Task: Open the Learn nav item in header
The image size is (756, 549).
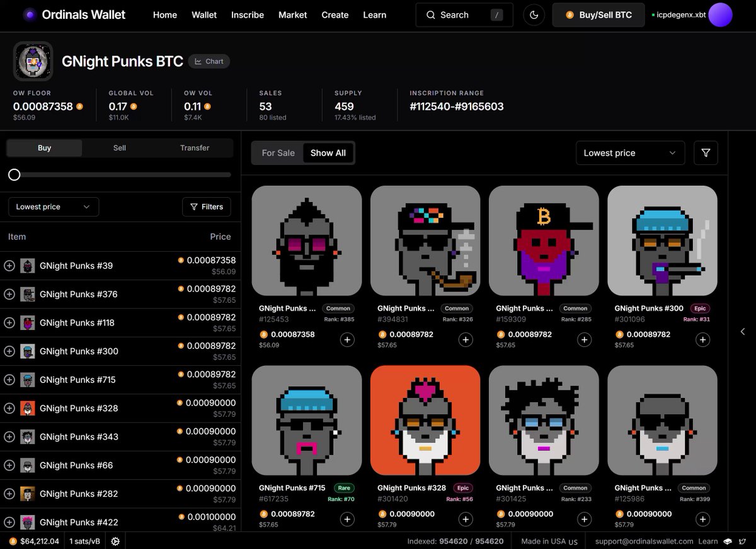Action: click(x=375, y=14)
